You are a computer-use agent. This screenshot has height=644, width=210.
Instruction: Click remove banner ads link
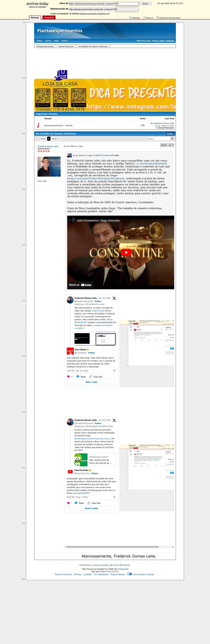point(105,565)
